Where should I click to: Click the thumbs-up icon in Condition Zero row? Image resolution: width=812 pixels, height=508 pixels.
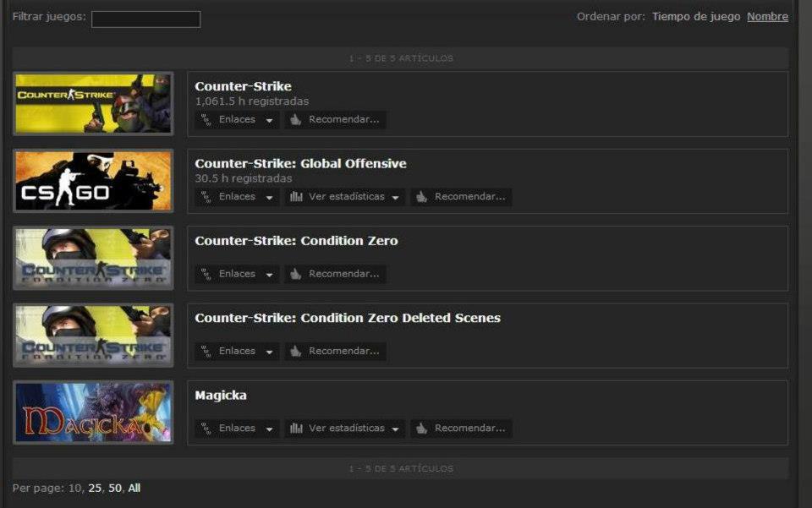(296, 274)
